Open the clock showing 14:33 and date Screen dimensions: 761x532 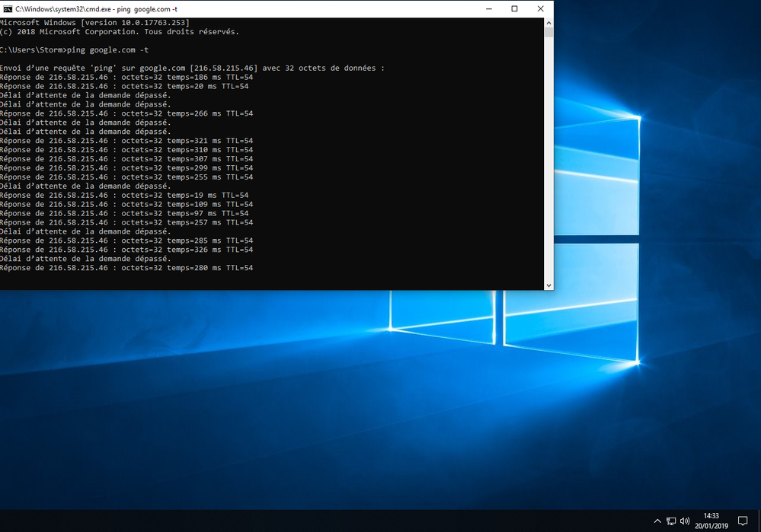pos(711,521)
